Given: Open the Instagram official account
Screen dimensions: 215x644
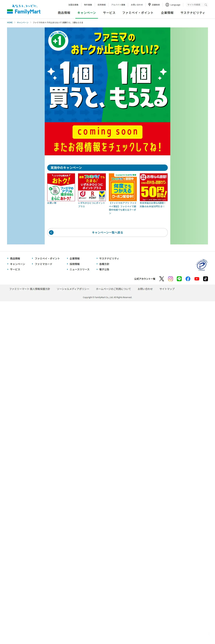Looking at the screenshot, I should pos(170,279).
